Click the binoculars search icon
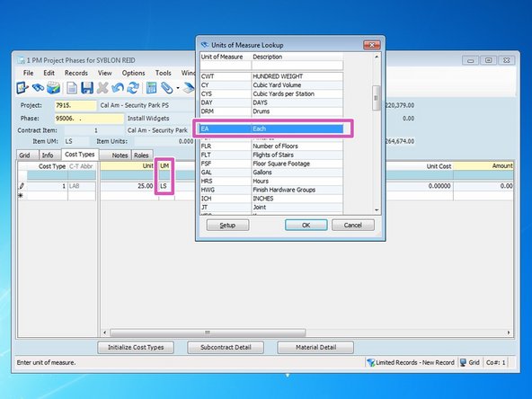Viewport: 532px width, 399px height. (x=38, y=88)
